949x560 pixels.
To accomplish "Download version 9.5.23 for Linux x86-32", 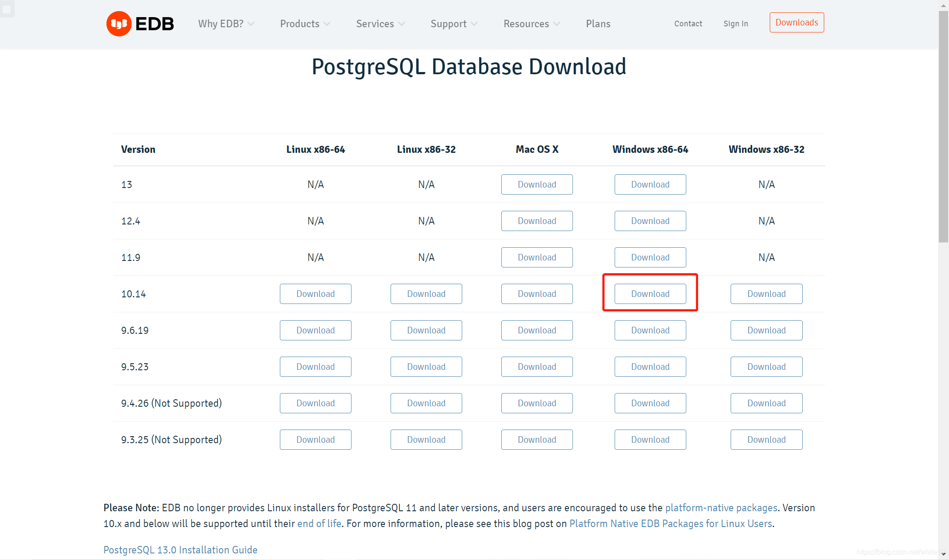I will [426, 367].
